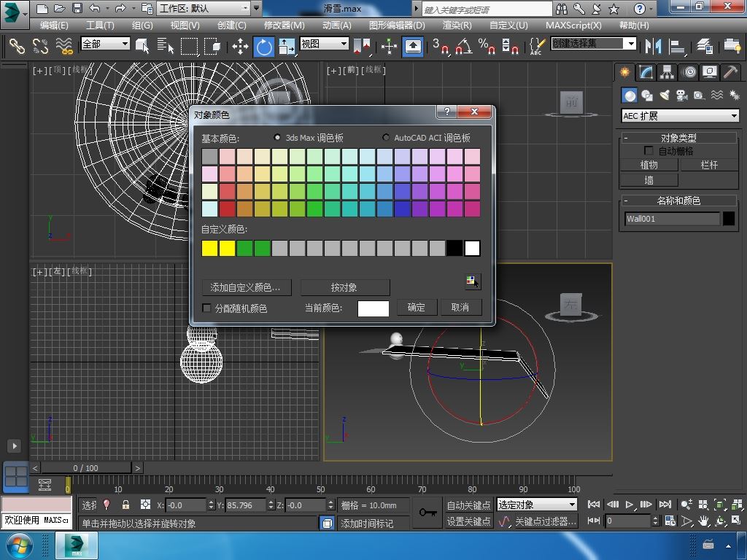Click the Windows Start button
Image resolution: width=747 pixels, height=560 pixels.
[19, 545]
